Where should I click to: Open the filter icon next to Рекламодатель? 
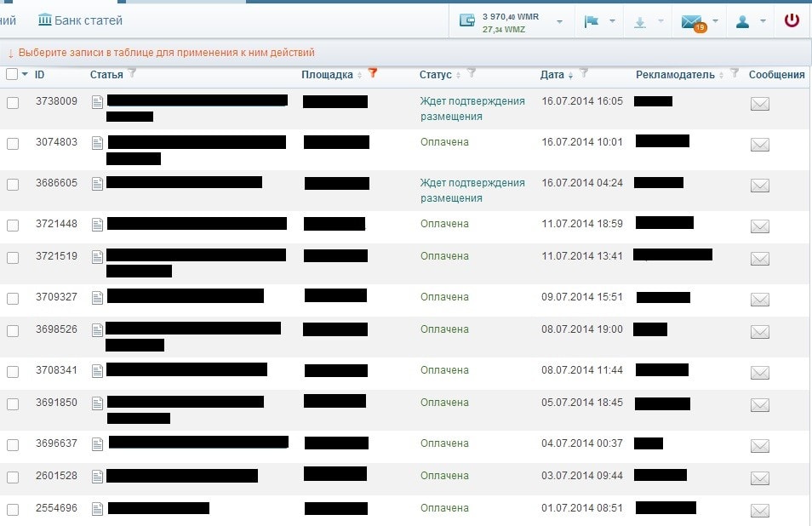[735, 73]
